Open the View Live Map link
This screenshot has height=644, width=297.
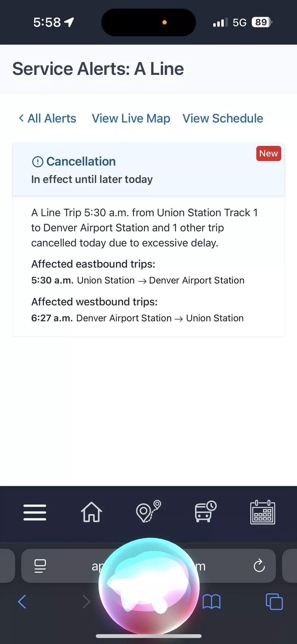tap(131, 118)
